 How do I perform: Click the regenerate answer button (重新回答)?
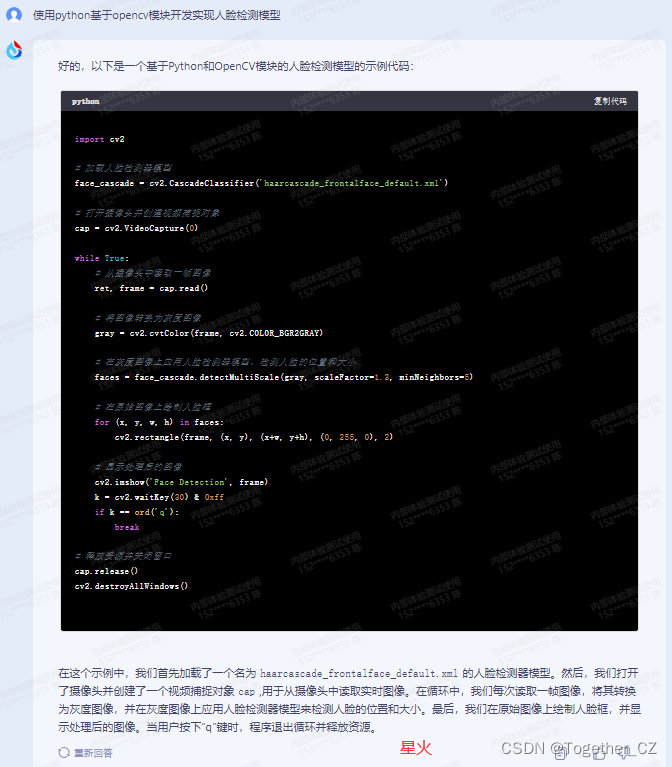(x=93, y=753)
